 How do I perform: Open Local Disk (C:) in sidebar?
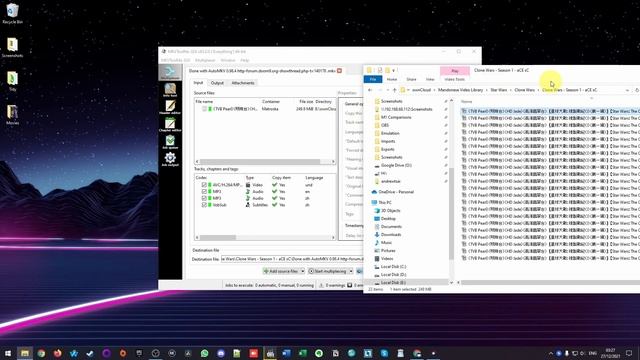pyautogui.click(x=393, y=267)
